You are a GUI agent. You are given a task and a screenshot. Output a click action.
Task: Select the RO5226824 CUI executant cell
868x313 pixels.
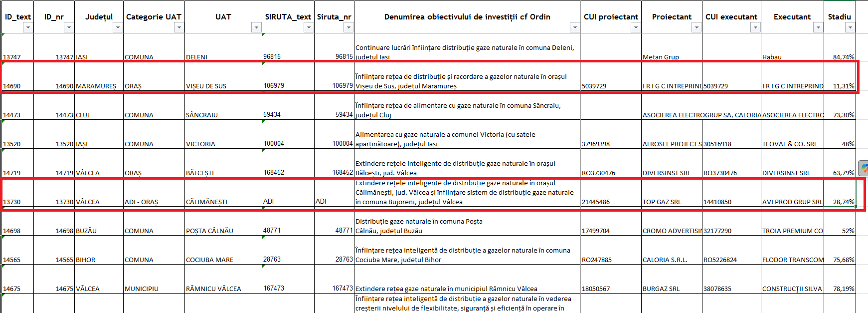(x=731, y=250)
